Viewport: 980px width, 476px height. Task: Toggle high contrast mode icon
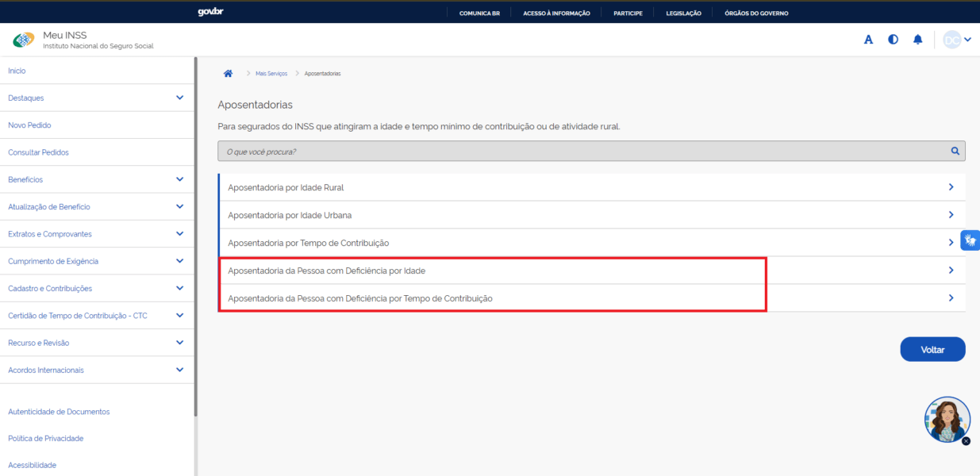pyautogui.click(x=894, y=40)
